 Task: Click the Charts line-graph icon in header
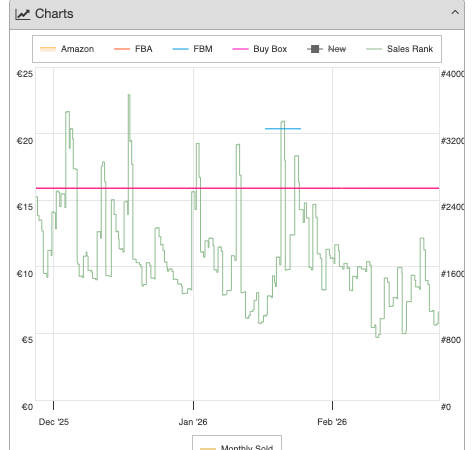click(23, 14)
